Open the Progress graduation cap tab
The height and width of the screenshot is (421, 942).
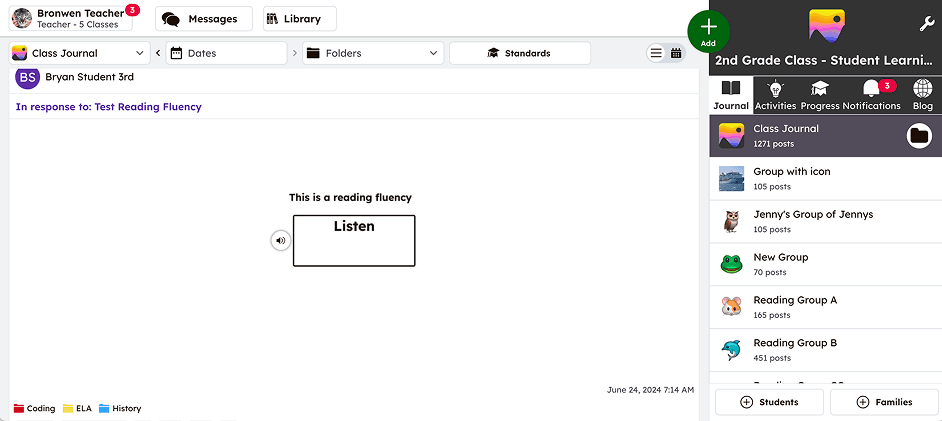820,94
